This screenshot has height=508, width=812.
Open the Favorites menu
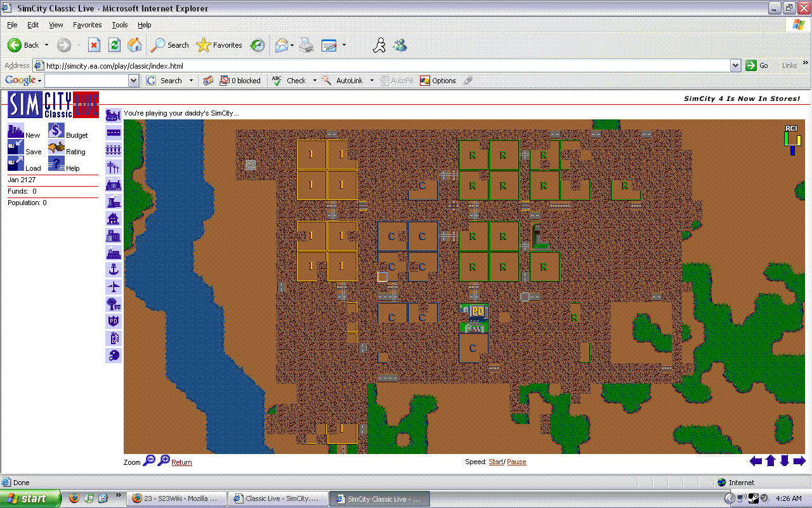88,25
